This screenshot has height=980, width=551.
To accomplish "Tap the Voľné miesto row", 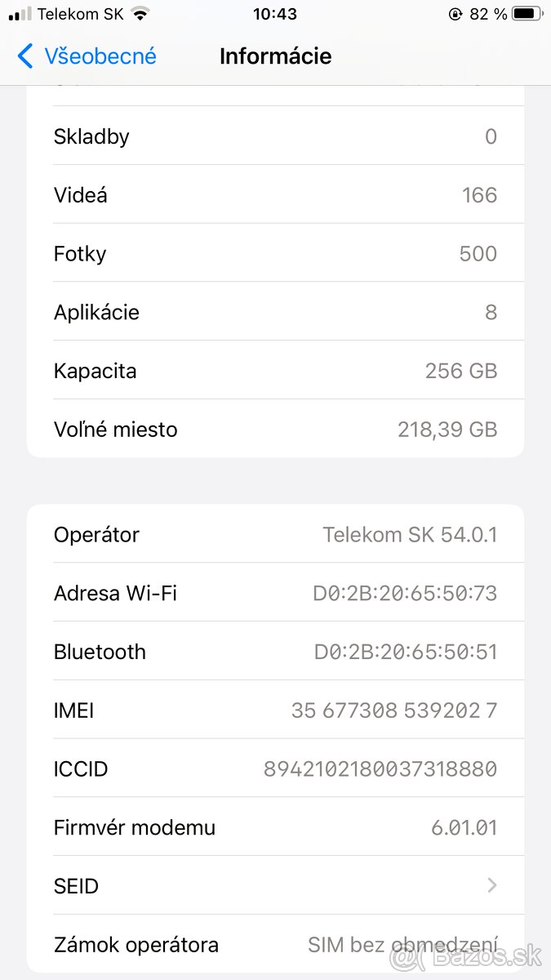I will click(x=275, y=429).
